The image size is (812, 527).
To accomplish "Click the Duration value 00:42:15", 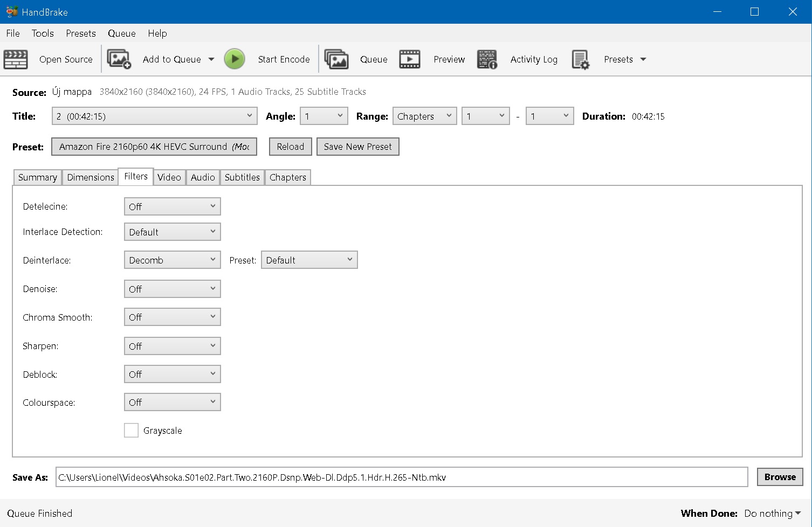I will tap(648, 116).
